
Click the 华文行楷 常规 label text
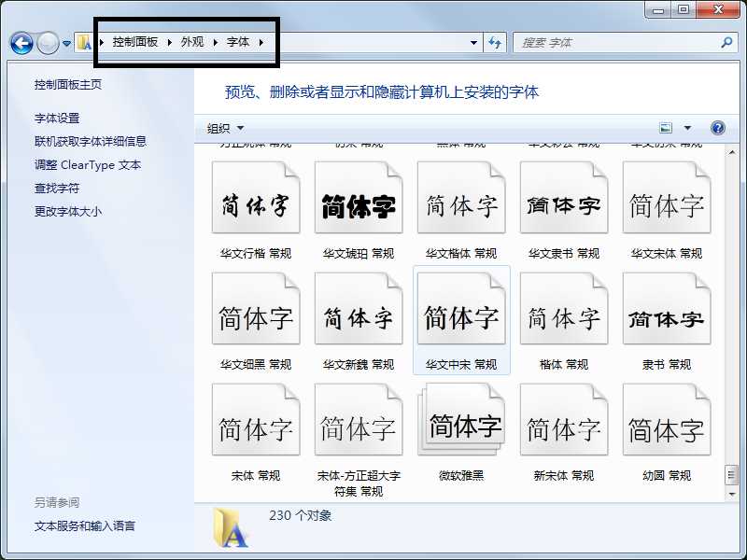[x=256, y=253]
